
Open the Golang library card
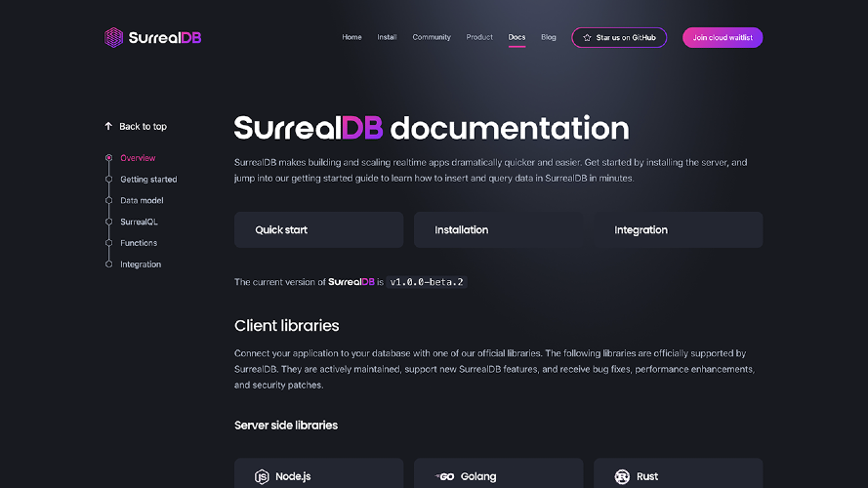coord(498,473)
